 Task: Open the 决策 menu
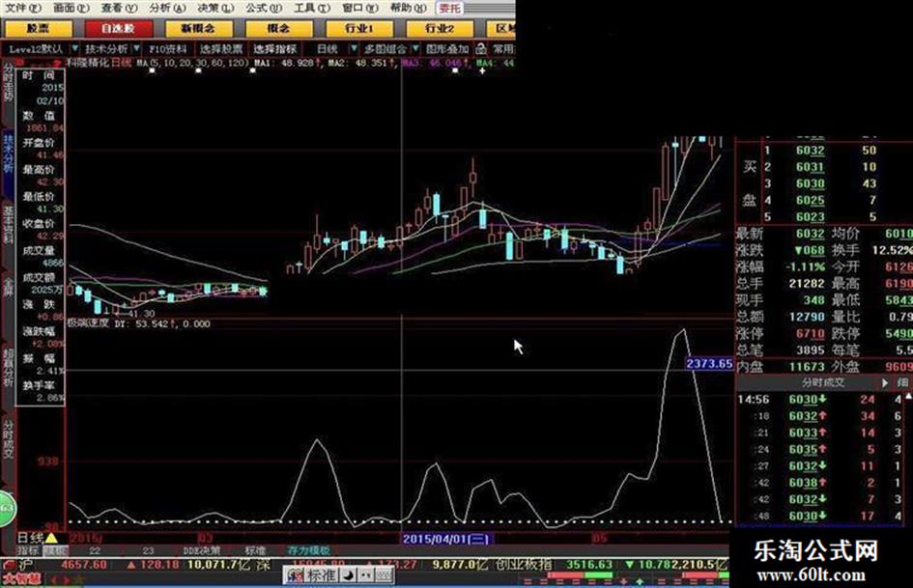214,8
